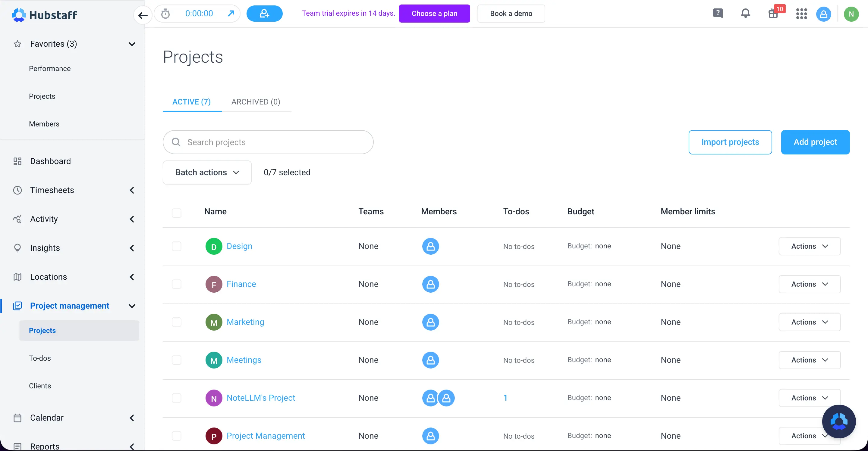Open notifications bell icon
Screen dimensions: 868x451
(x=746, y=14)
